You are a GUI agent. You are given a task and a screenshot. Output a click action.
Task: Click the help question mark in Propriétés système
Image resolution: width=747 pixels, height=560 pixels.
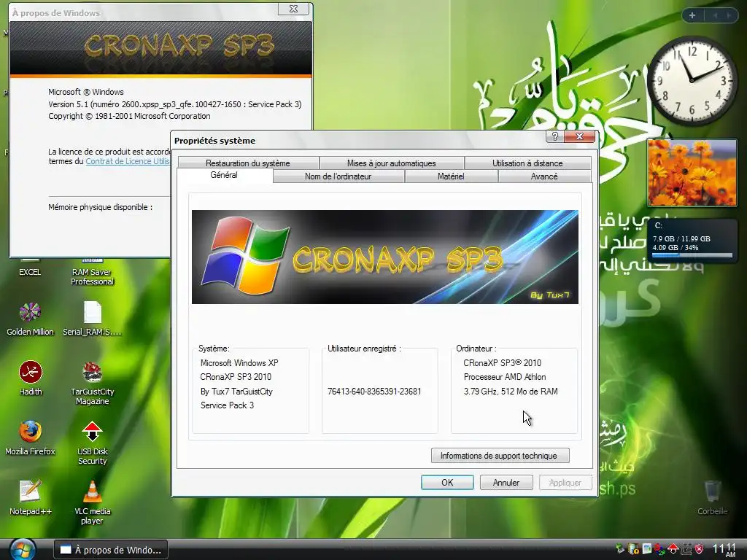click(x=554, y=136)
